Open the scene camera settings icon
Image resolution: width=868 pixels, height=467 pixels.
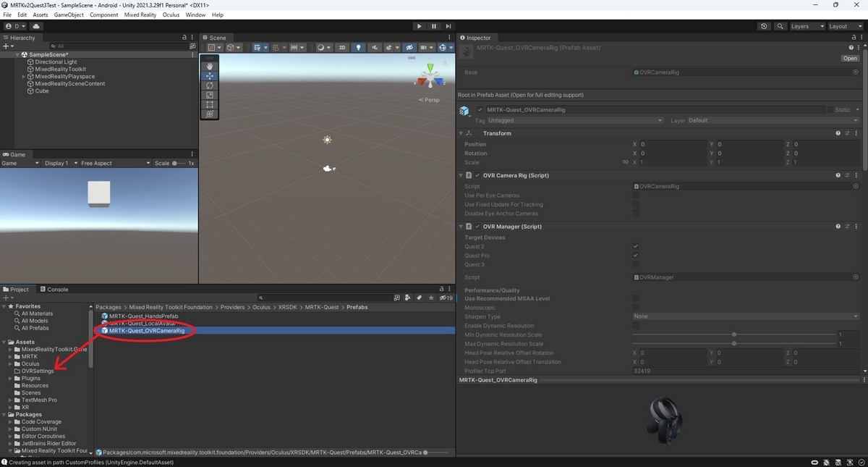tap(424, 48)
